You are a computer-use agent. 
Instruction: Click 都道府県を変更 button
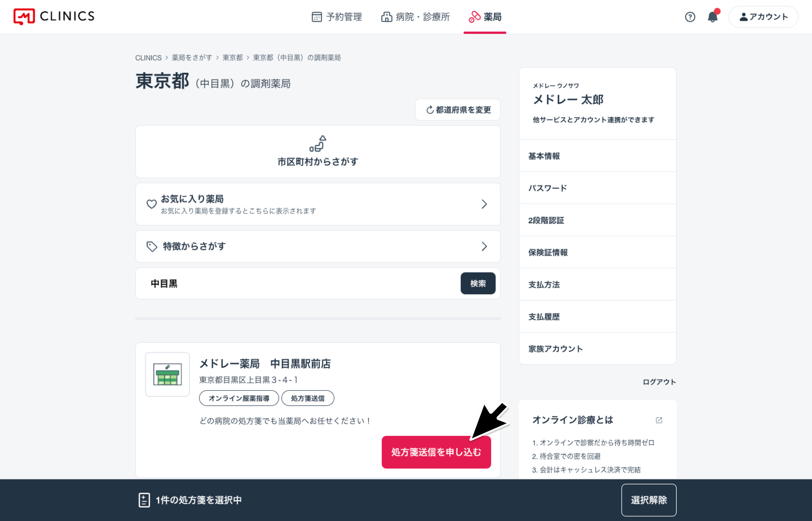point(458,110)
